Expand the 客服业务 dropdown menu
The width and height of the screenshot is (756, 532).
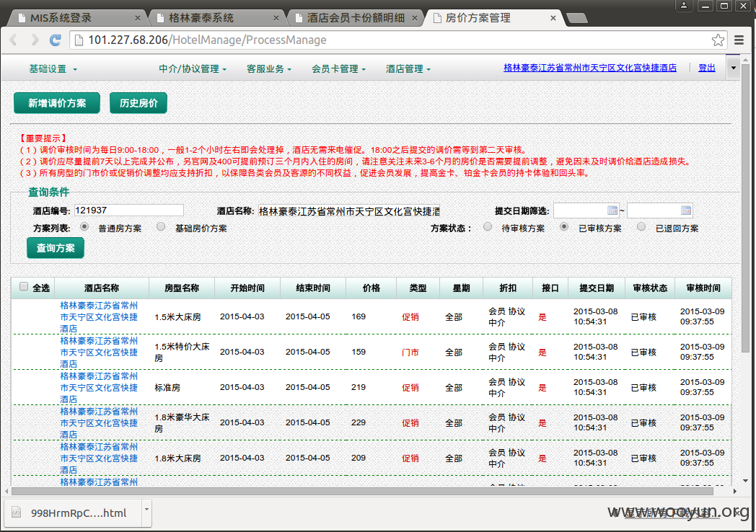269,69
